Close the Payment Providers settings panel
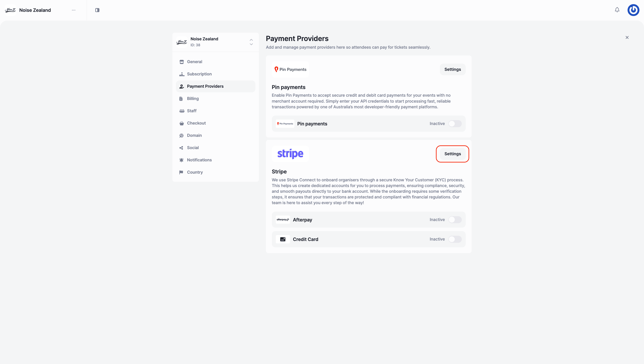The height and width of the screenshot is (364, 644). pos(627,37)
